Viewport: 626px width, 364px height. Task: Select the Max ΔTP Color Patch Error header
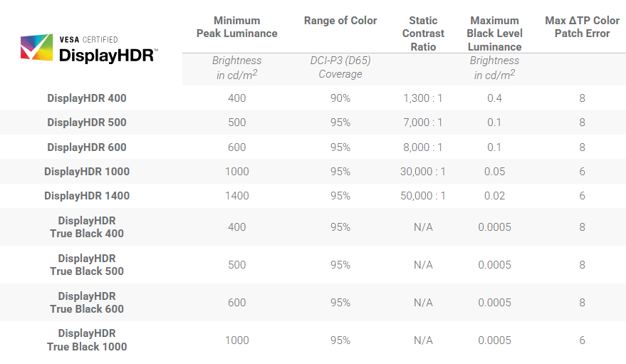pos(582,27)
